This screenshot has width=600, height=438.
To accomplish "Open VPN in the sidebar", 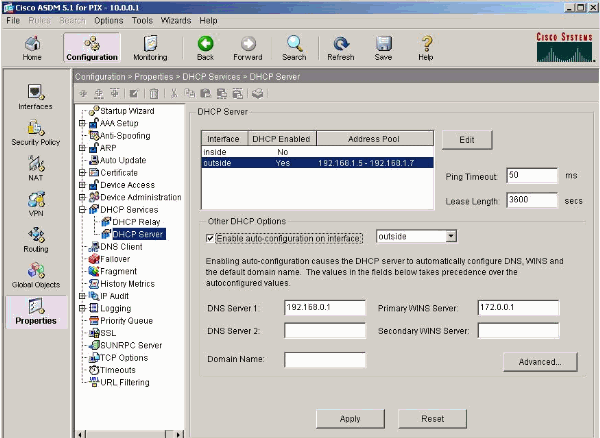I will (x=35, y=204).
